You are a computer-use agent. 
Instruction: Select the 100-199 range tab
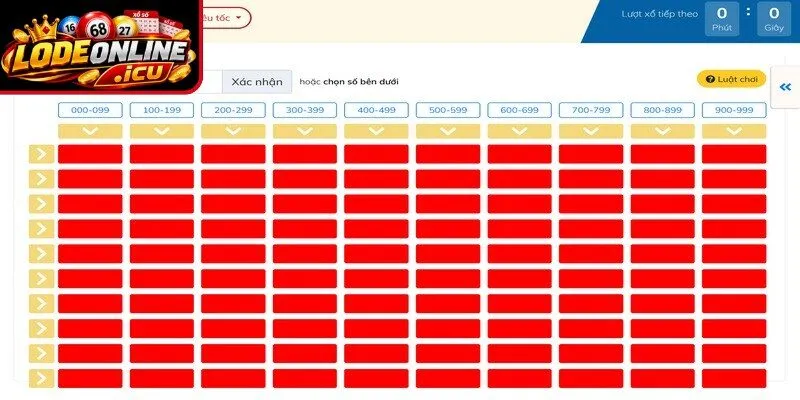point(162,110)
